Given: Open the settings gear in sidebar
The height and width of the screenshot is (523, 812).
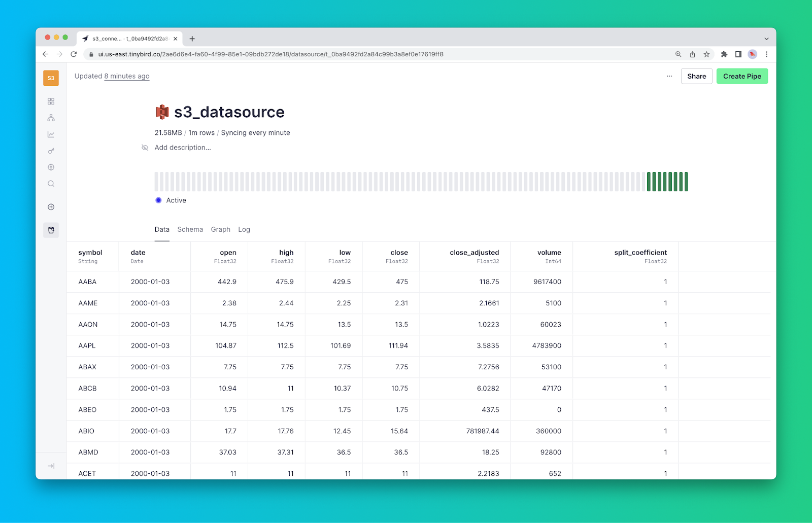Looking at the screenshot, I should [x=51, y=167].
